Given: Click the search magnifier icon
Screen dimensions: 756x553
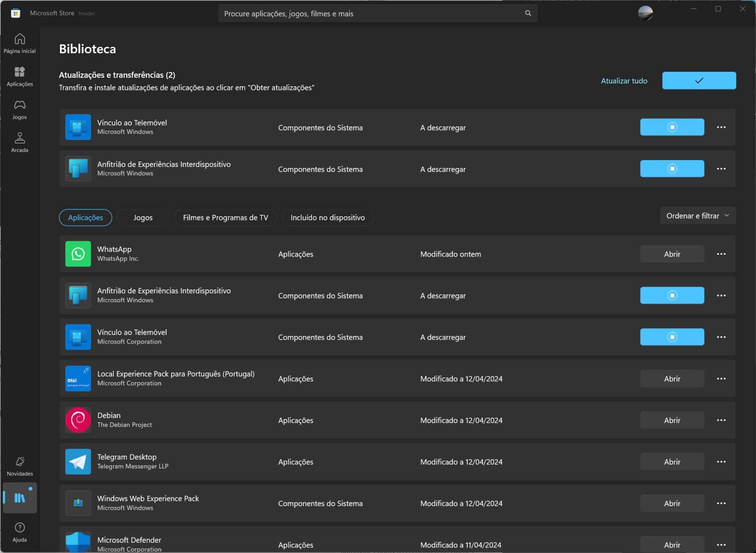Looking at the screenshot, I should [528, 13].
